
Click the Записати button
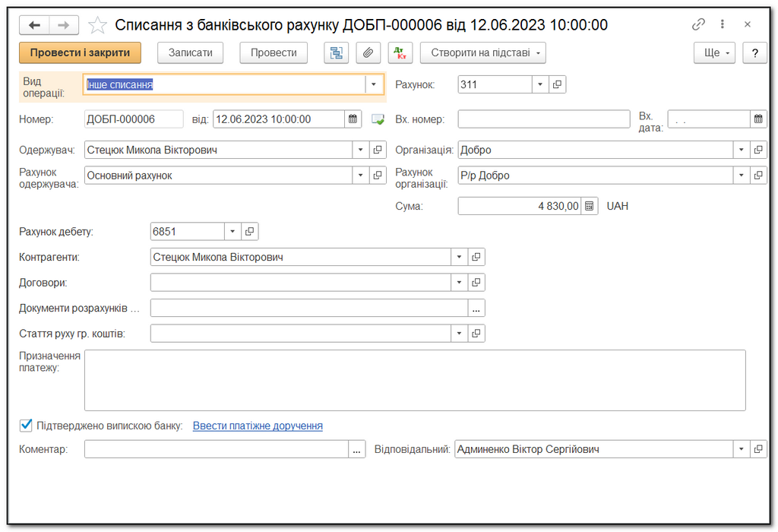191,52
